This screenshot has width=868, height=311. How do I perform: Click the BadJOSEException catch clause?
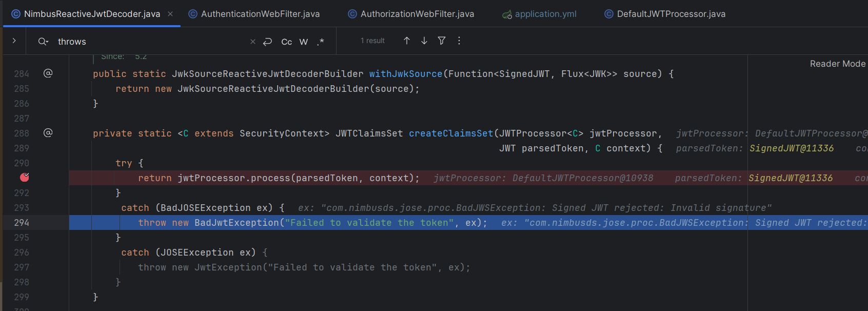tap(203, 208)
